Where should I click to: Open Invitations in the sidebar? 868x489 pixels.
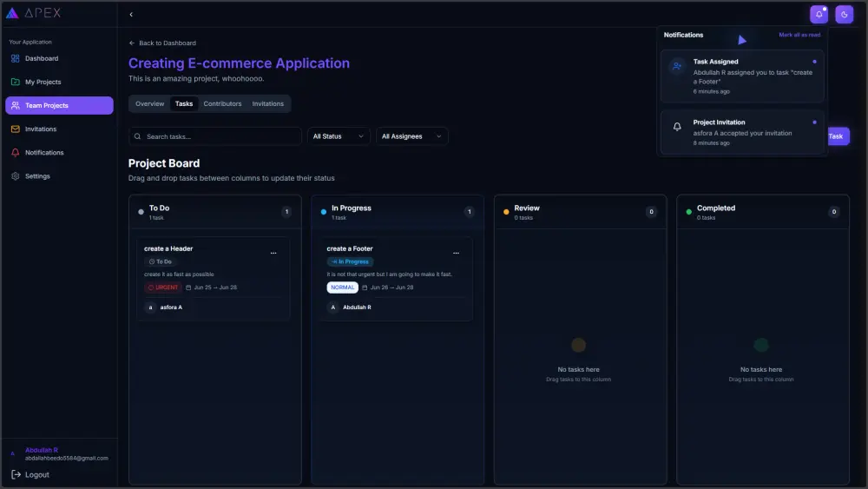click(x=59, y=129)
